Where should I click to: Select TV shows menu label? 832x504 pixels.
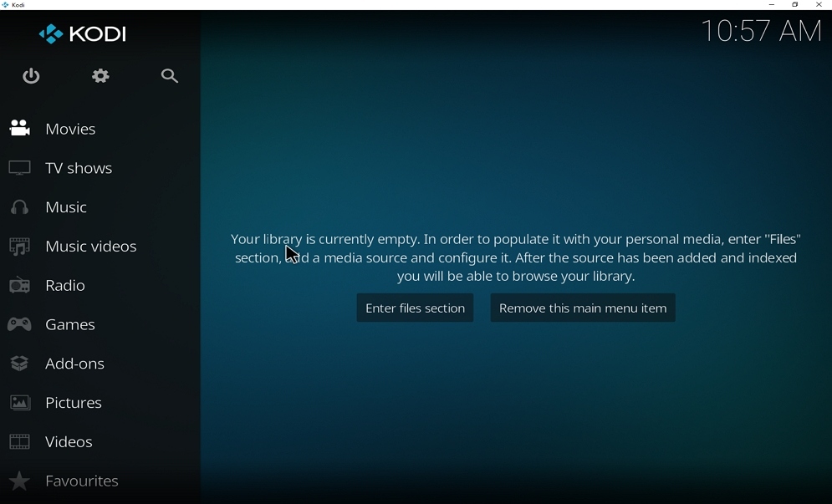[x=79, y=168]
